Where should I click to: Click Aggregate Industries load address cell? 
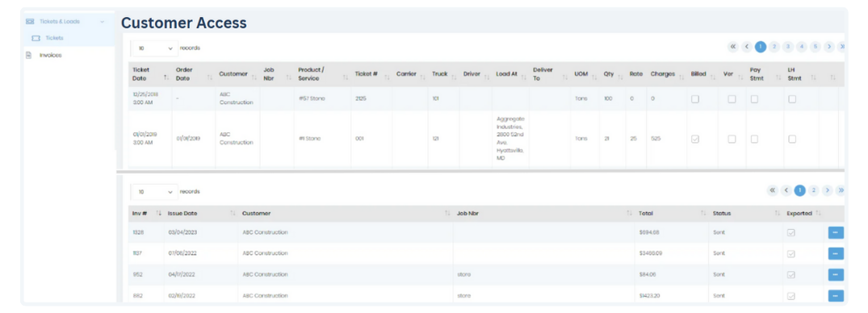tap(510, 139)
